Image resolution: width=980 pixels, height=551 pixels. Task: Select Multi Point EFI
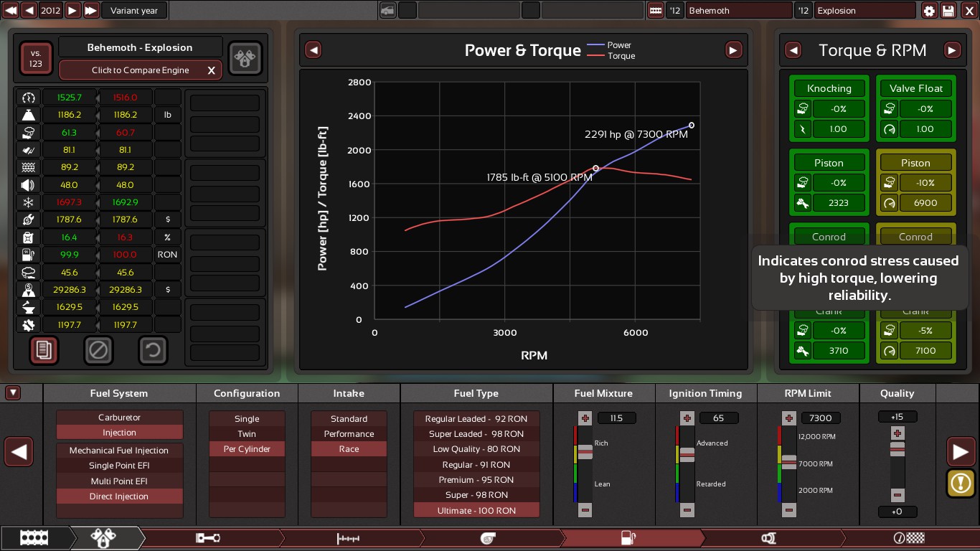pos(119,481)
